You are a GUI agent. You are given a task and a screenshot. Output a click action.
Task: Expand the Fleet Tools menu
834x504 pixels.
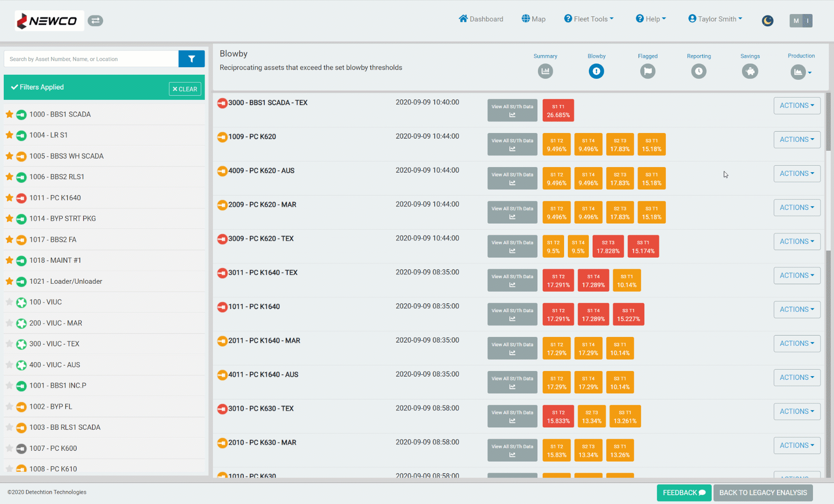click(589, 19)
